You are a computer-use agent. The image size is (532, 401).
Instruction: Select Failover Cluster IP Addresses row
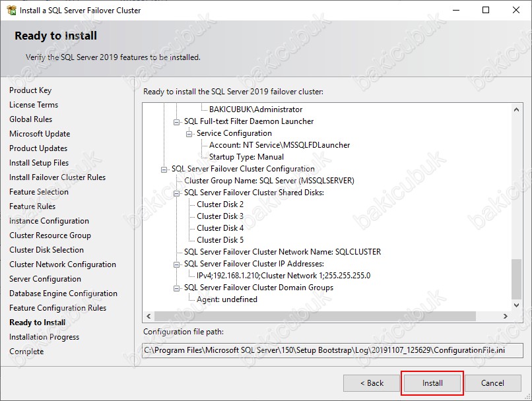click(253, 264)
